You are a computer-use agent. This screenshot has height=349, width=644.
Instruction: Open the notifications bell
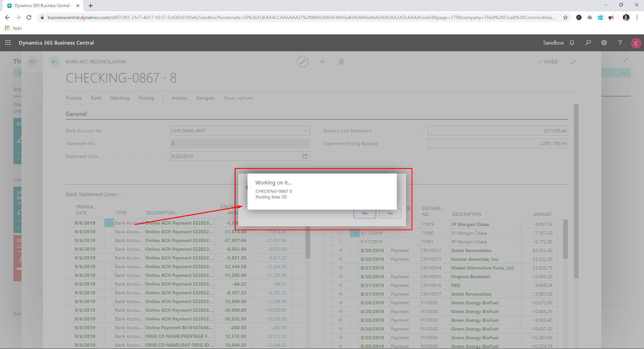point(572,43)
